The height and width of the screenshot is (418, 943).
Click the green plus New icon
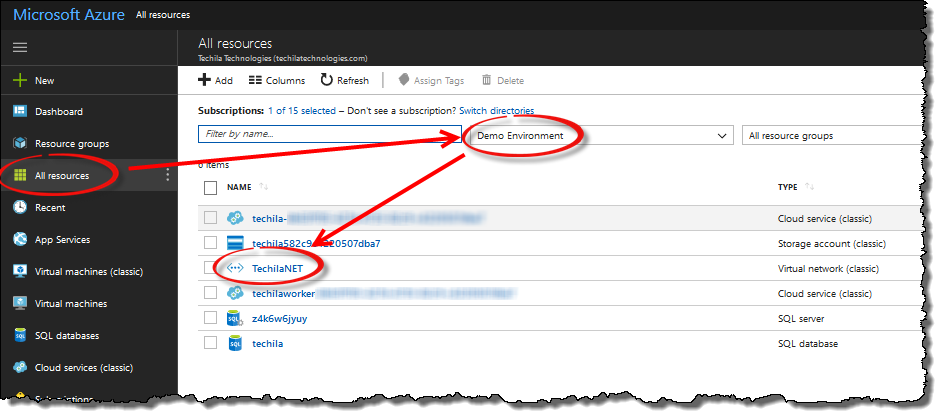[x=20, y=80]
